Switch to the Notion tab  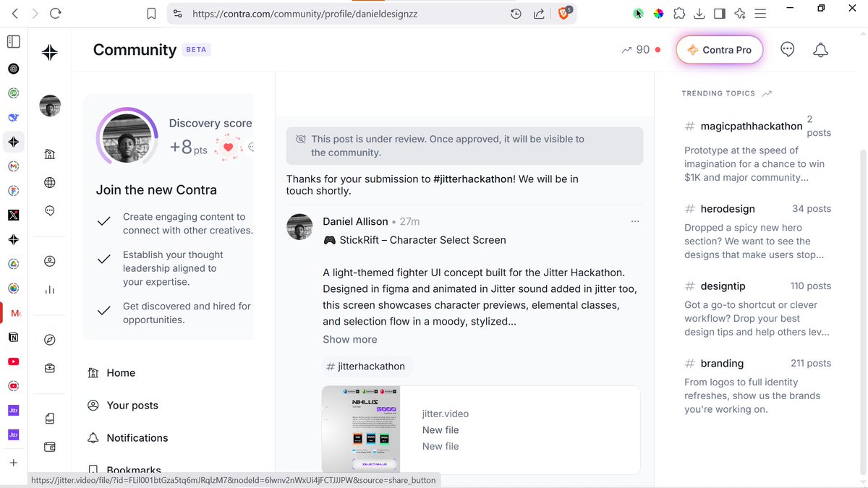tap(13, 338)
